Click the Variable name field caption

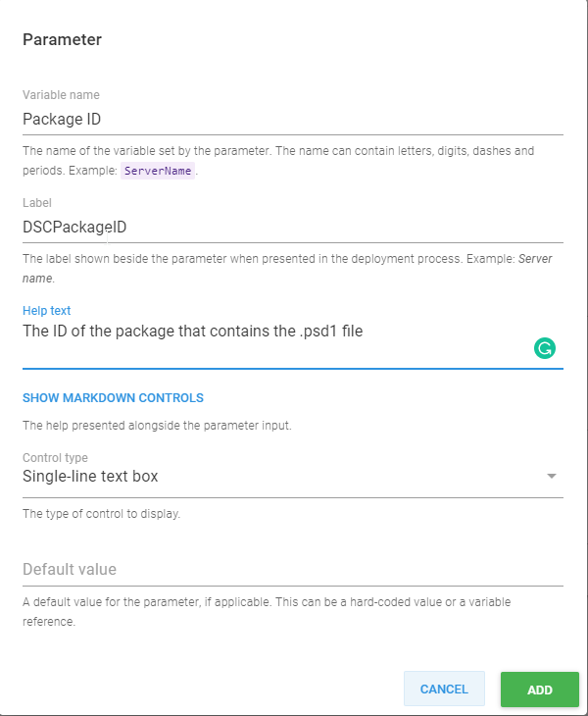tap(61, 95)
